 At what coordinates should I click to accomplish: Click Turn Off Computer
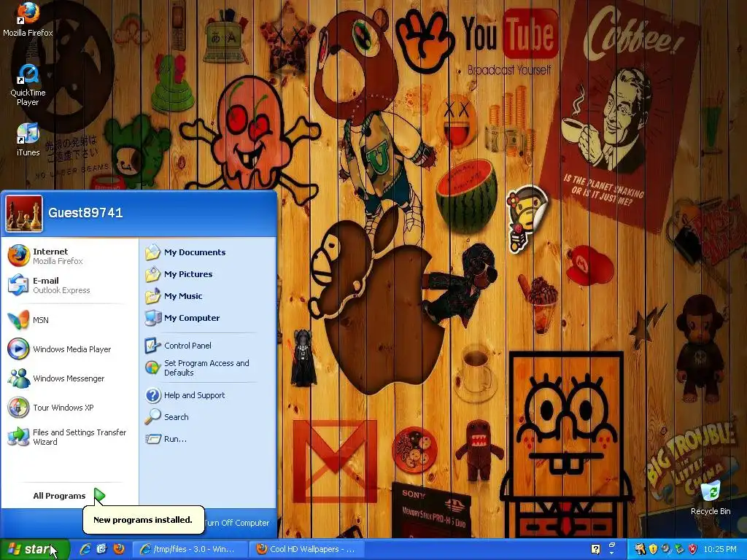coord(237,523)
